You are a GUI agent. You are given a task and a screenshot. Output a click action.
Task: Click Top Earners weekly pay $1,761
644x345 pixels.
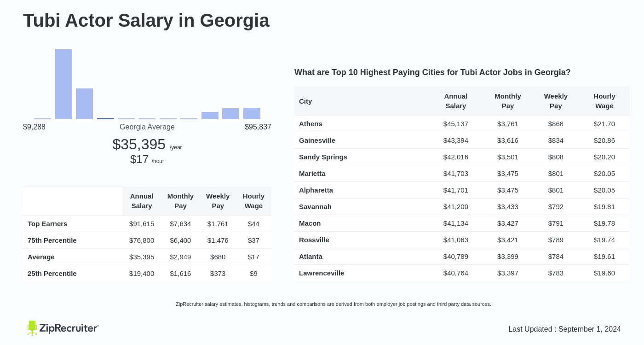pos(218,223)
